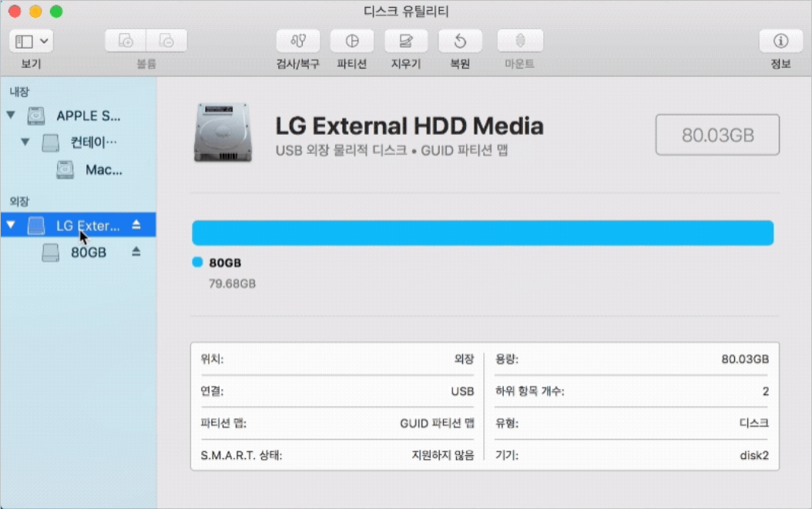The width and height of the screenshot is (812, 509).
Task: Click the 지우기 toolbar label
Action: point(406,64)
